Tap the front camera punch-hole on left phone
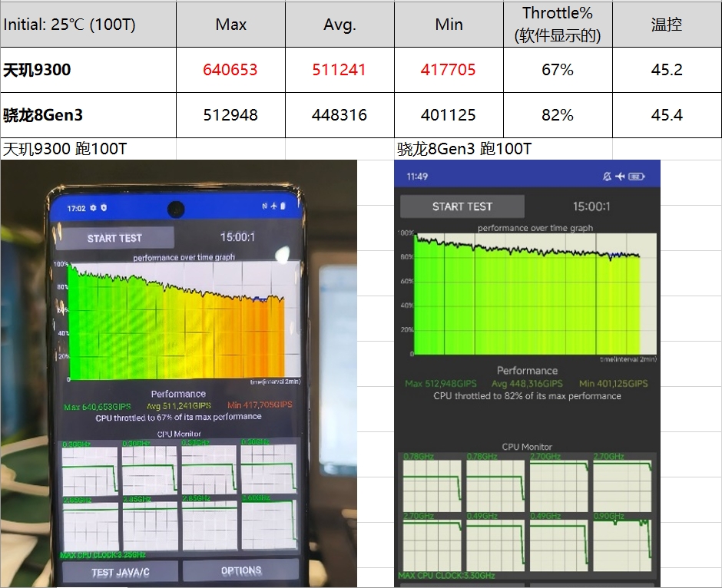The width and height of the screenshot is (722, 588). tap(176, 208)
